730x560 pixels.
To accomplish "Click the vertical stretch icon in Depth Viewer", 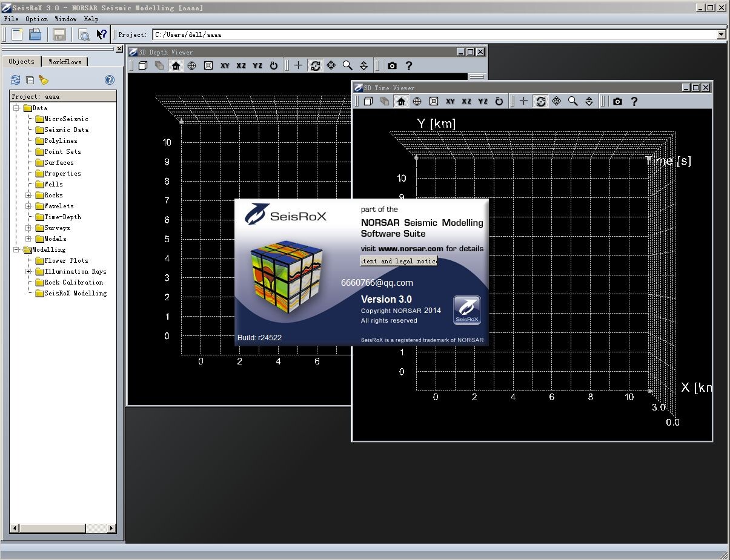I will click(x=363, y=65).
